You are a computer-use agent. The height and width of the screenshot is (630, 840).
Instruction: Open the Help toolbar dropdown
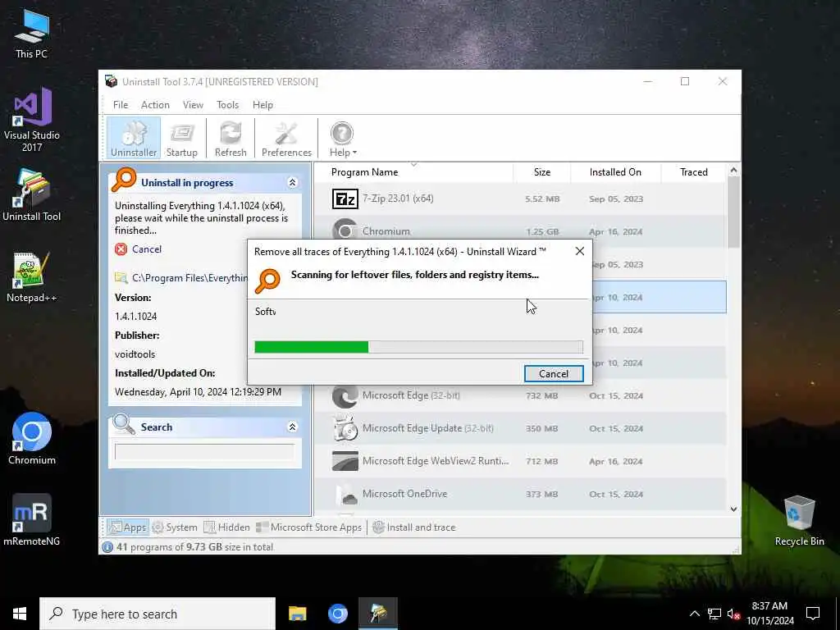(342, 138)
